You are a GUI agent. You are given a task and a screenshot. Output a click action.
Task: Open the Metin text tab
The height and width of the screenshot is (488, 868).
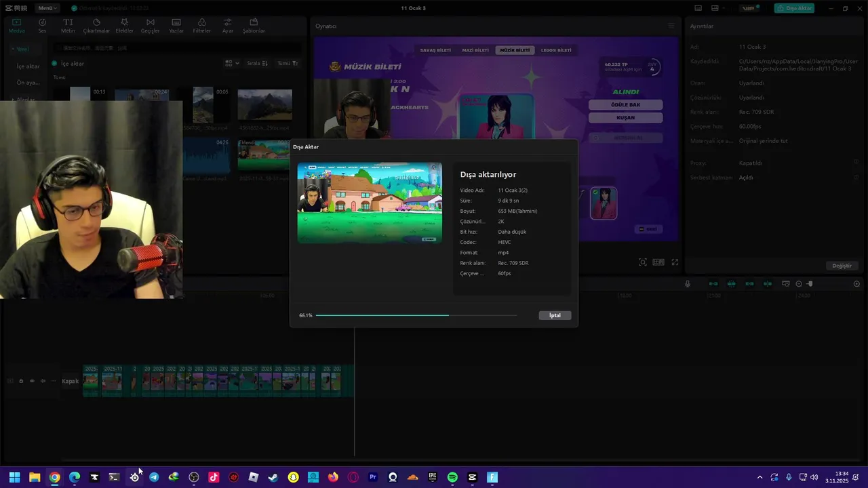(68, 26)
